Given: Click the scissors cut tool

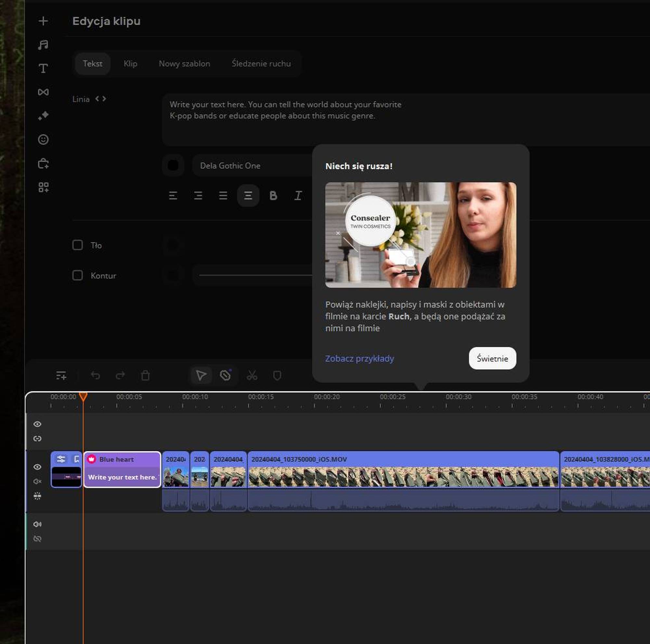Looking at the screenshot, I should (x=252, y=375).
